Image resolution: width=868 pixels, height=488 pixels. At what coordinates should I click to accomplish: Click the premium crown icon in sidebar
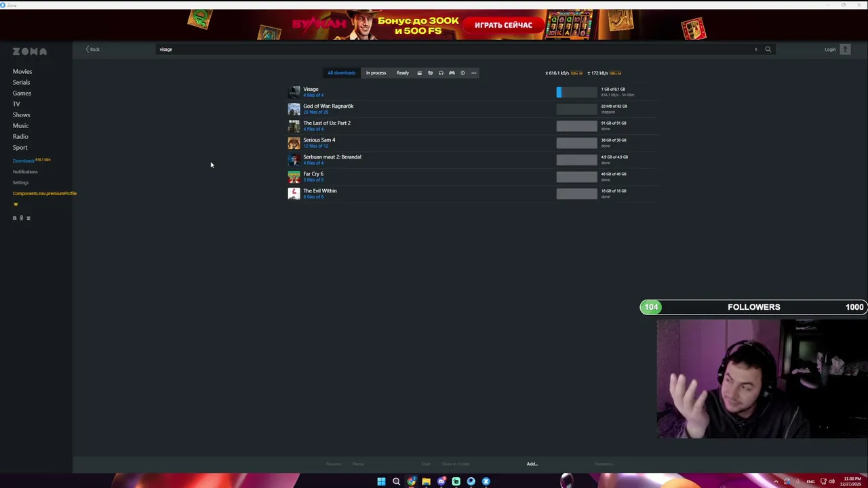pos(16,204)
